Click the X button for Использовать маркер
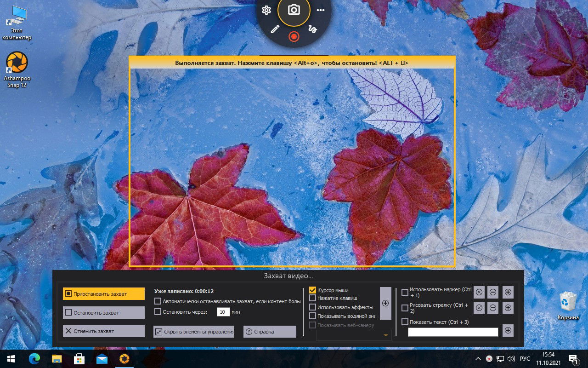Viewport: 588px width, 368px height. [x=479, y=292]
